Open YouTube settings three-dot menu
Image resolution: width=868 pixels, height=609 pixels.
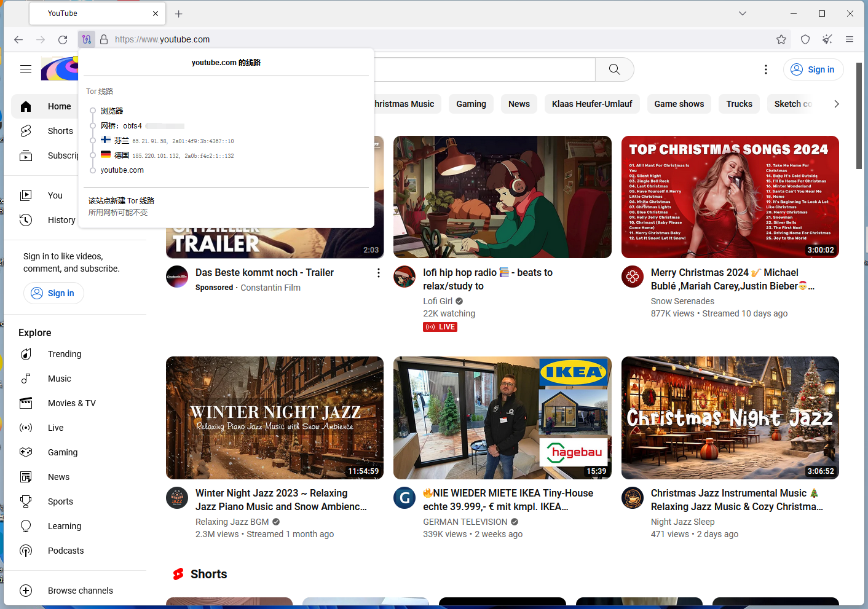(766, 69)
